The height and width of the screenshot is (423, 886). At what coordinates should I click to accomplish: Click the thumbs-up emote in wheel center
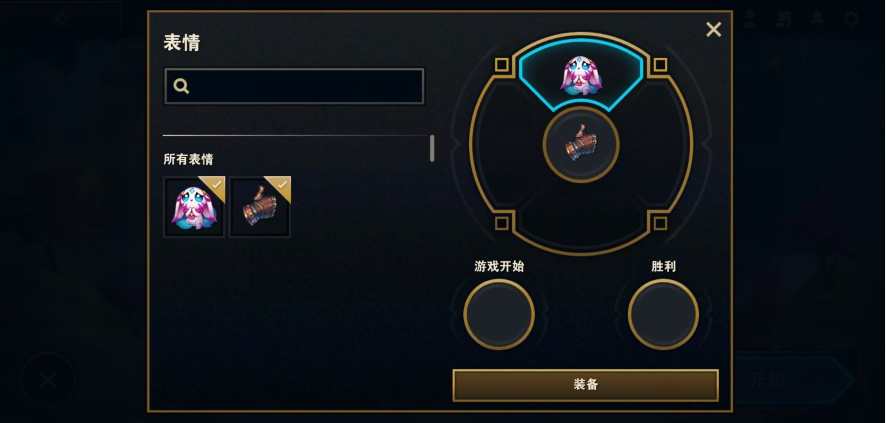pyautogui.click(x=581, y=145)
